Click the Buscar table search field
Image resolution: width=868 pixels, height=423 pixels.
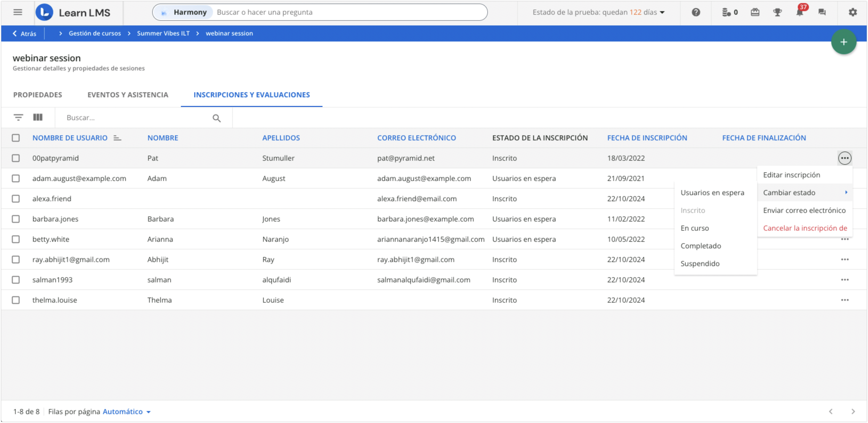tap(135, 118)
